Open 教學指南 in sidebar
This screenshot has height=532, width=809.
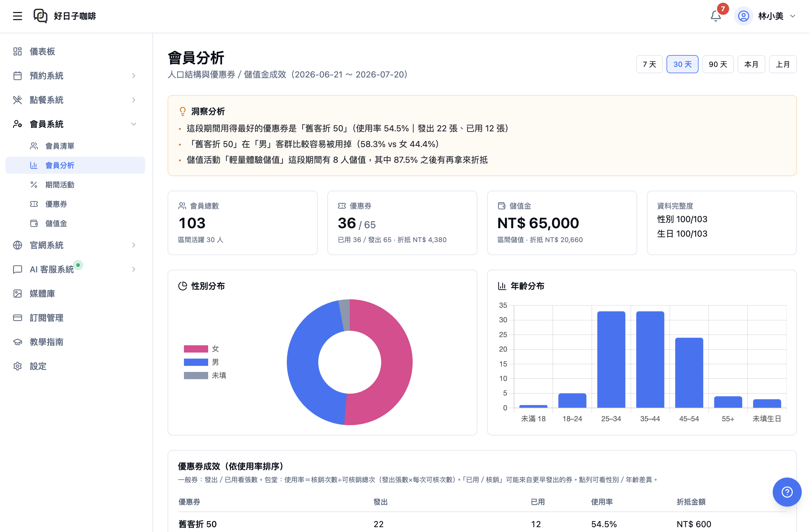click(x=75, y=342)
